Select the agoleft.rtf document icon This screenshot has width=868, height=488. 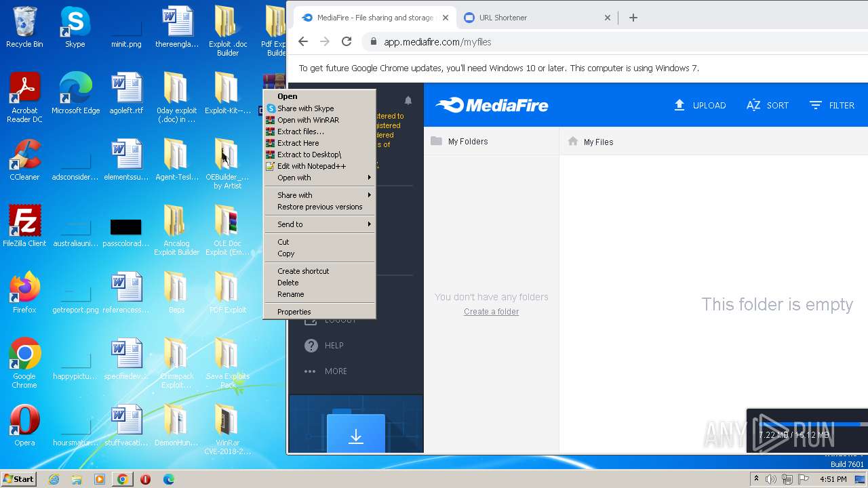(x=126, y=94)
